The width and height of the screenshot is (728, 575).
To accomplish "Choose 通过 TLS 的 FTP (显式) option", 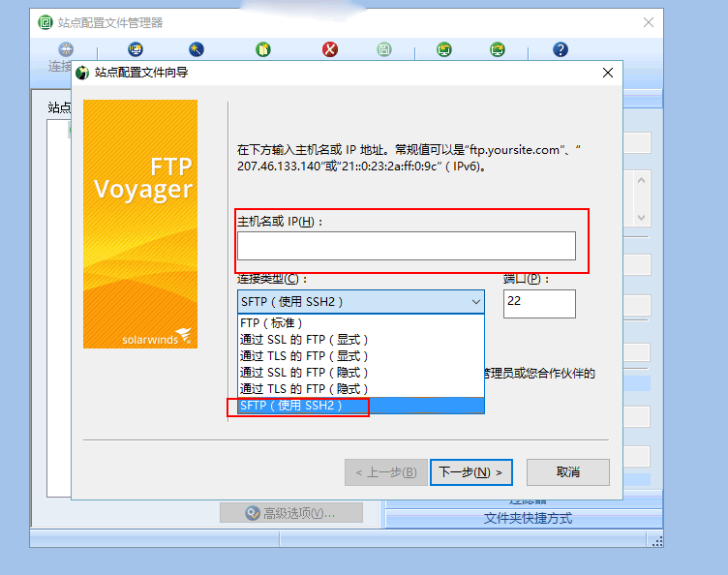I will tap(361, 356).
